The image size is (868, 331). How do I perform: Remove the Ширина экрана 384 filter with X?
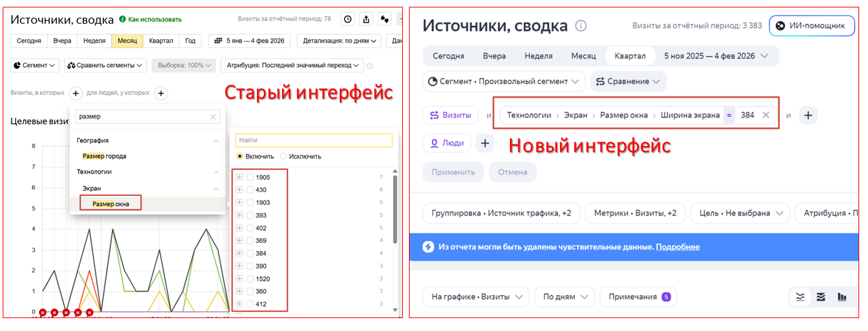click(766, 115)
